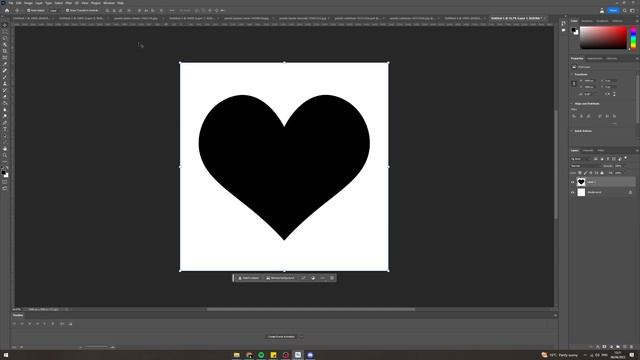
Task: Select the Horizontal Type tool
Action: [x=5, y=129]
